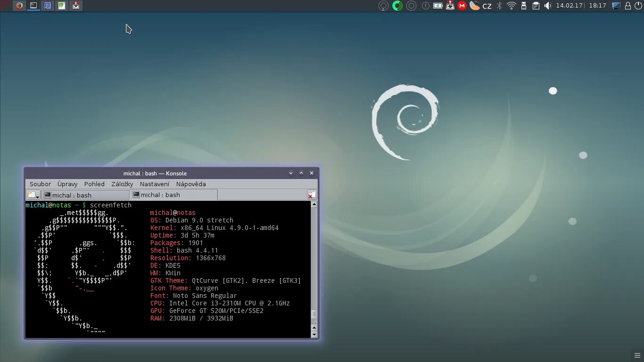Open the Nastavení menu in Konsole
Screen dimensions: 644x362
coord(155,184)
